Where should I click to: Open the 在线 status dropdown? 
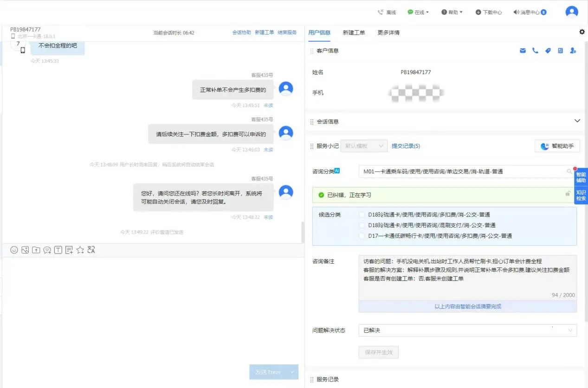418,13
